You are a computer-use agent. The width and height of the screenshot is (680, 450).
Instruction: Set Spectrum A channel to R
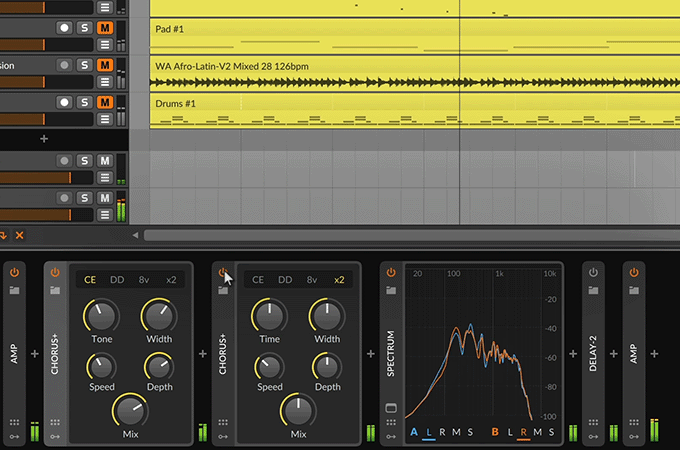pyautogui.click(x=442, y=432)
